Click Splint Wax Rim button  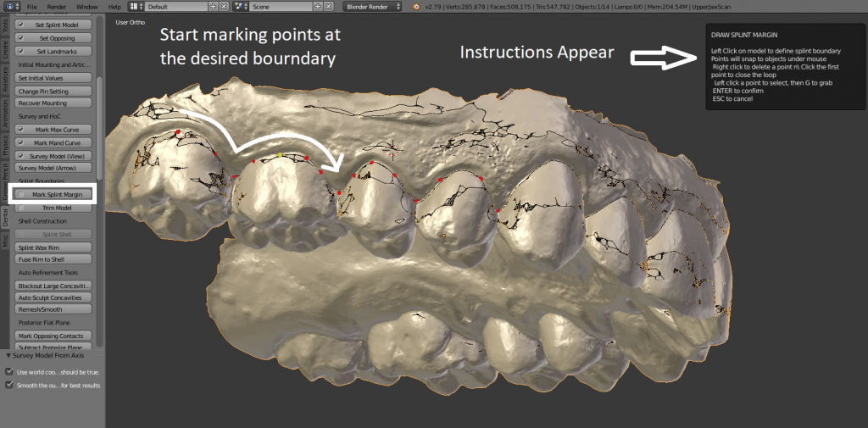pyautogui.click(x=53, y=247)
